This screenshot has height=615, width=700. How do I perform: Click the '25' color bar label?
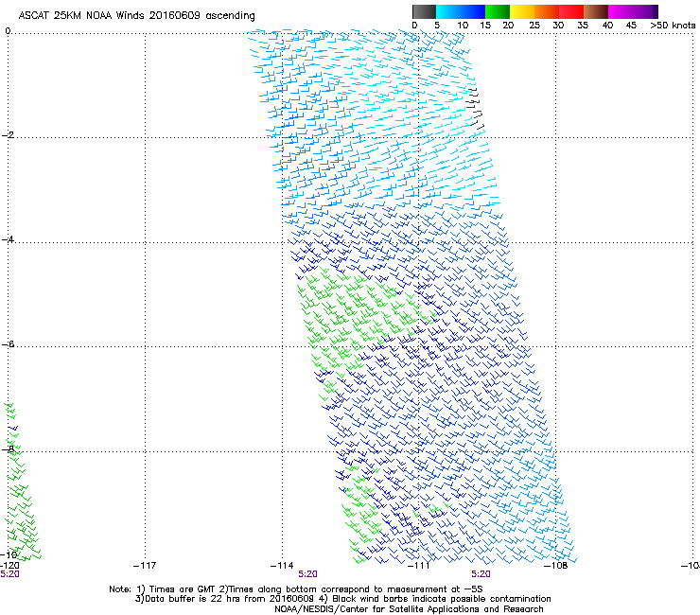[x=534, y=26]
